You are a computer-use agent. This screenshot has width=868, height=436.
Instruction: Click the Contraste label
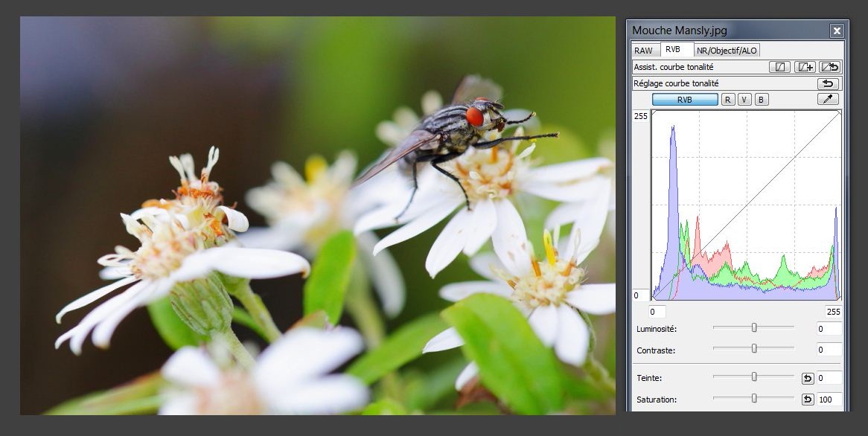click(x=655, y=350)
